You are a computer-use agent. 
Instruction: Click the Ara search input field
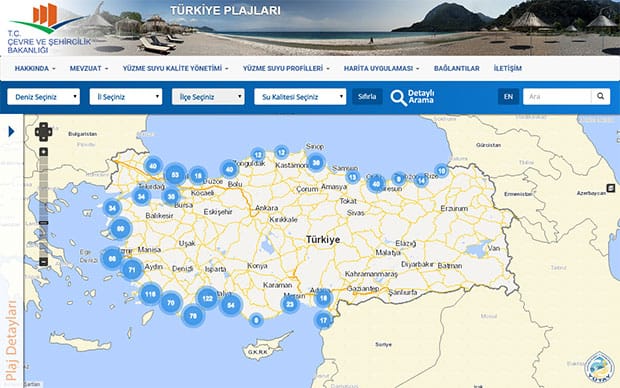coord(557,96)
